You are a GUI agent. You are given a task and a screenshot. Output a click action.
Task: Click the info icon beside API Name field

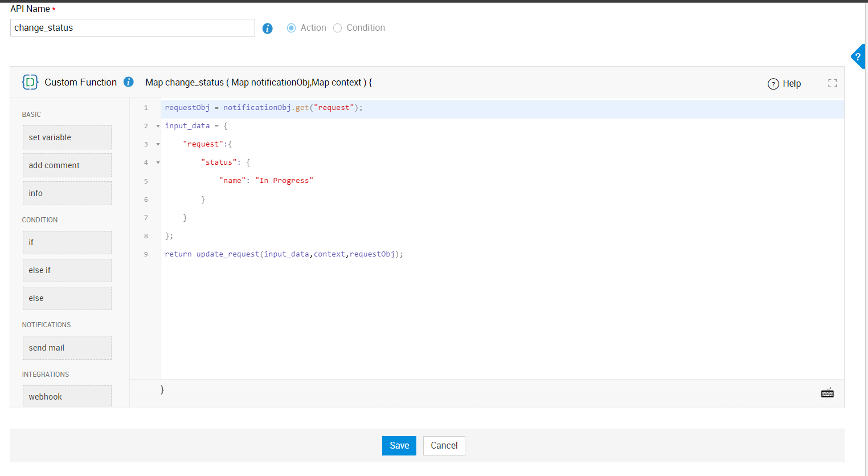pos(267,29)
